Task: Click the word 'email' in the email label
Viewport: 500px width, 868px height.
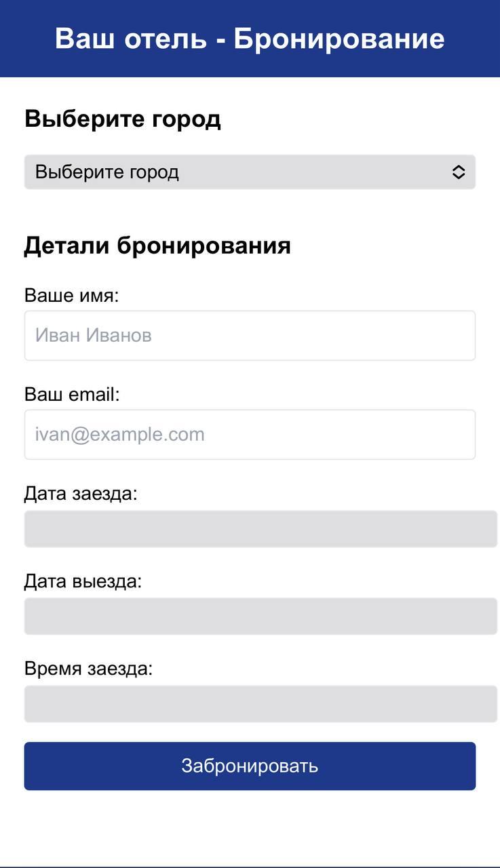Action: click(x=94, y=395)
